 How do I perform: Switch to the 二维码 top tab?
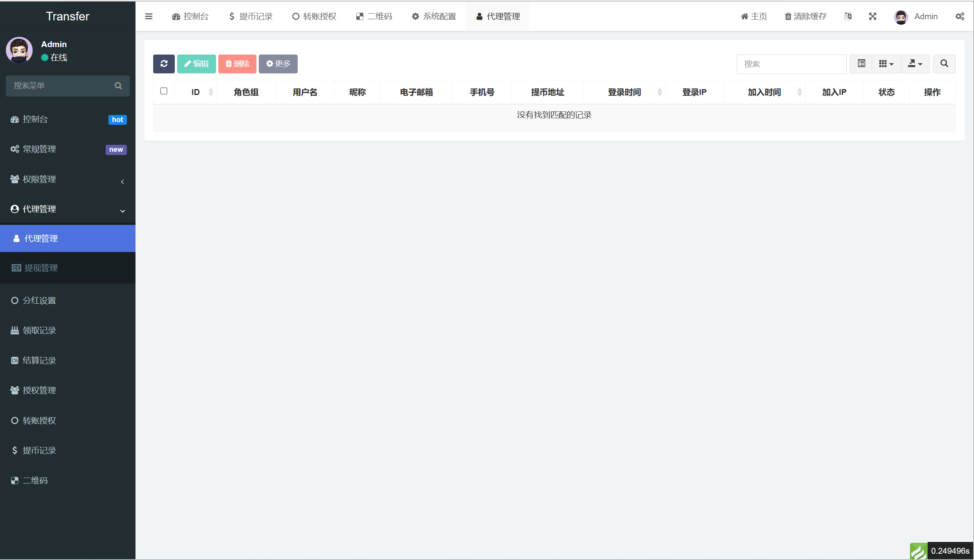(374, 16)
